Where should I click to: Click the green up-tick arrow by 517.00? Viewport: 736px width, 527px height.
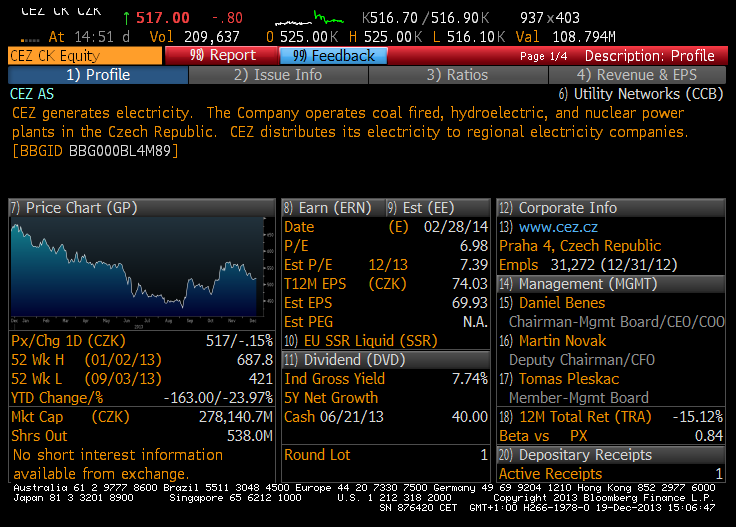(126, 18)
